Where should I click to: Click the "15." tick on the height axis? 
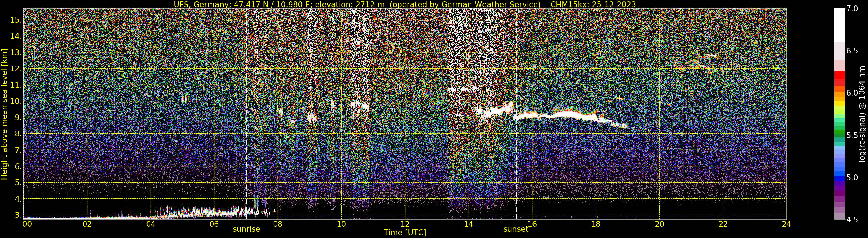pyautogui.click(x=16, y=20)
